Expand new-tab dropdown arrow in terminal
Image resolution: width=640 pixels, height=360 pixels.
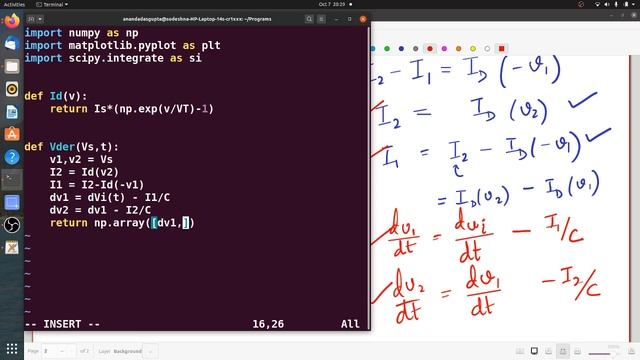coord(40,19)
